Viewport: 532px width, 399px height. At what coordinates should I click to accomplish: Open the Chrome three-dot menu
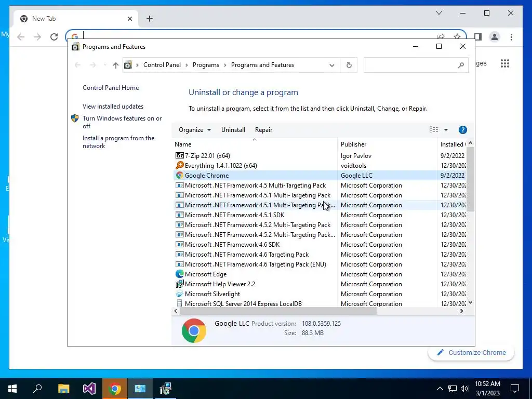point(511,37)
